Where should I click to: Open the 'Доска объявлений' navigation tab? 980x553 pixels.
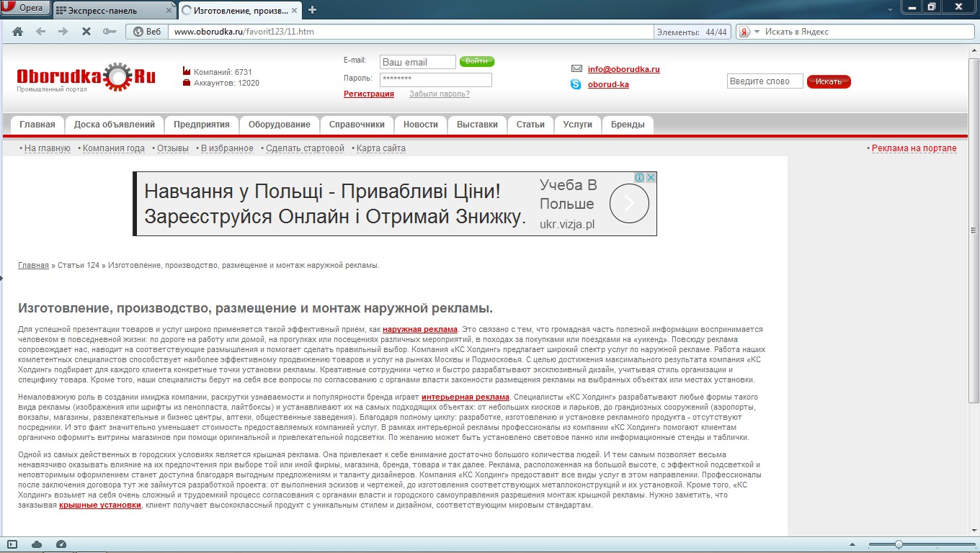(x=115, y=125)
